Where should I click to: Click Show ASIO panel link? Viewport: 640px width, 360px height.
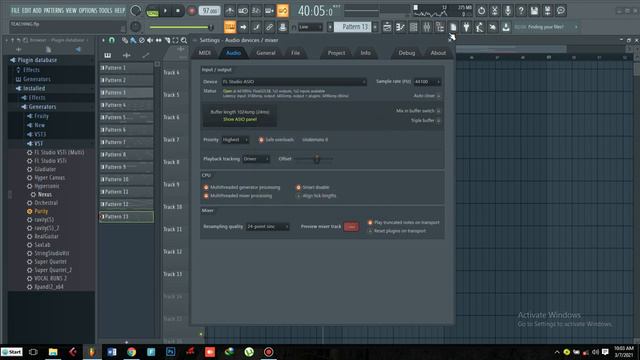(x=240, y=119)
